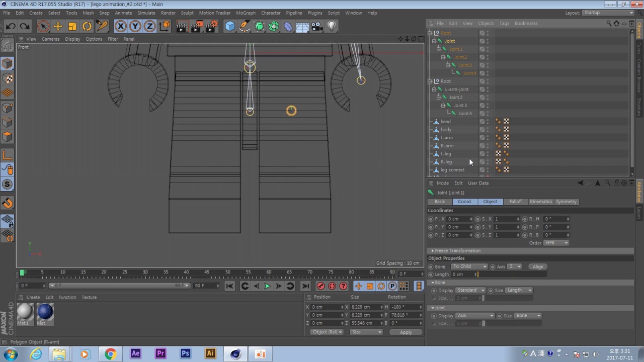Click the Apply button in coordinates

point(406,332)
